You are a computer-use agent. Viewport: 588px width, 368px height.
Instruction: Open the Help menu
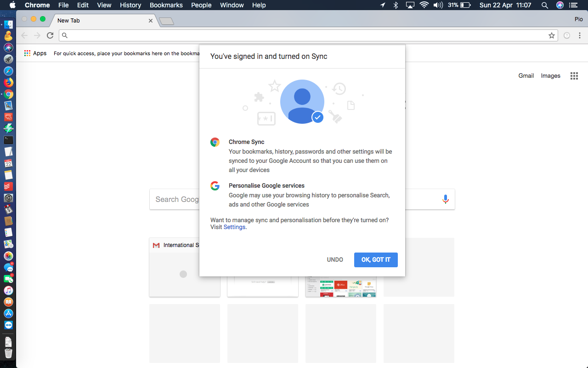pyautogui.click(x=259, y=5)
